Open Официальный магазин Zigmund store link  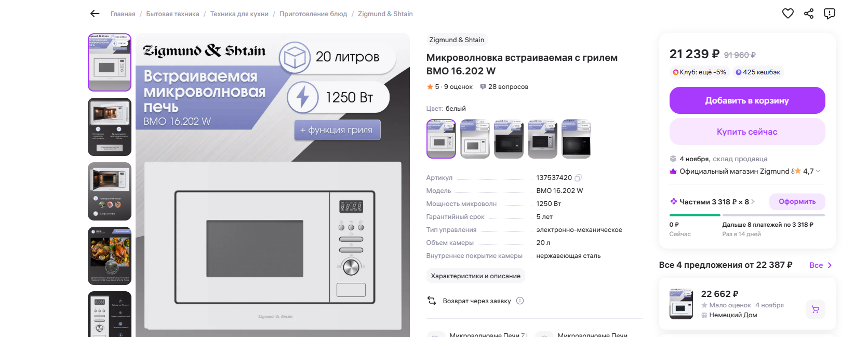735,172
